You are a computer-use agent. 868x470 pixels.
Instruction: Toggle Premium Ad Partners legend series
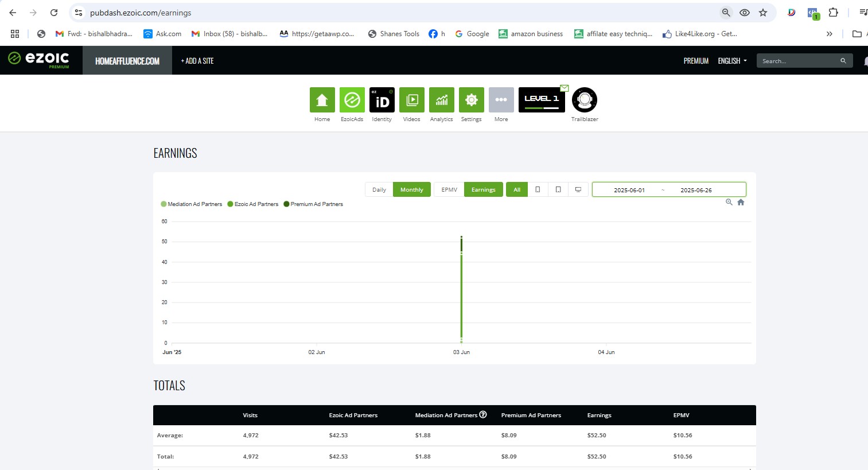tap(313, 204)
